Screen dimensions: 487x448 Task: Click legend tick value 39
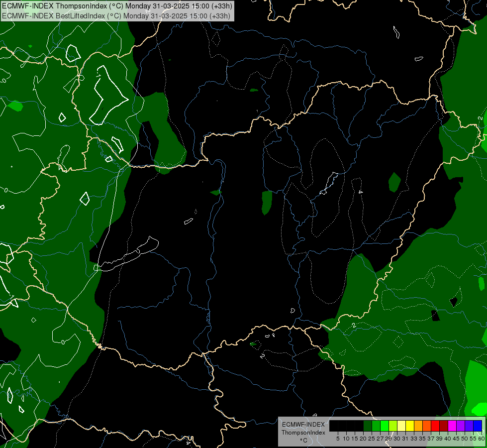pyautogui.click(x=439, y=439)
